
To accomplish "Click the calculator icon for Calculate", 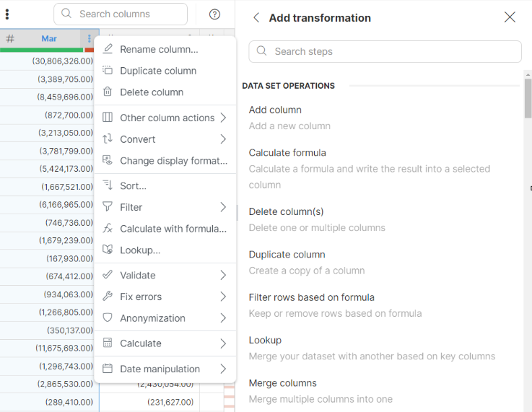I will pos(108,343).
